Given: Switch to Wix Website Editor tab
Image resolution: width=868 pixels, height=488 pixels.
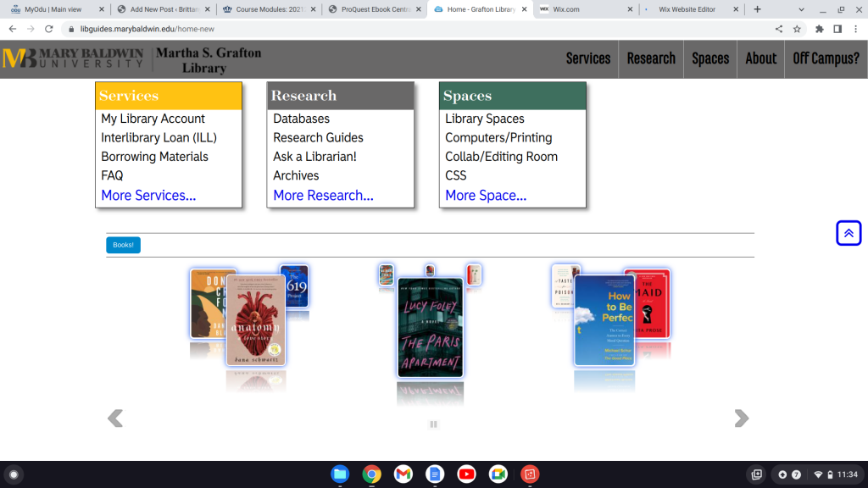Looking at the screenshot, I should click(692, 9).
